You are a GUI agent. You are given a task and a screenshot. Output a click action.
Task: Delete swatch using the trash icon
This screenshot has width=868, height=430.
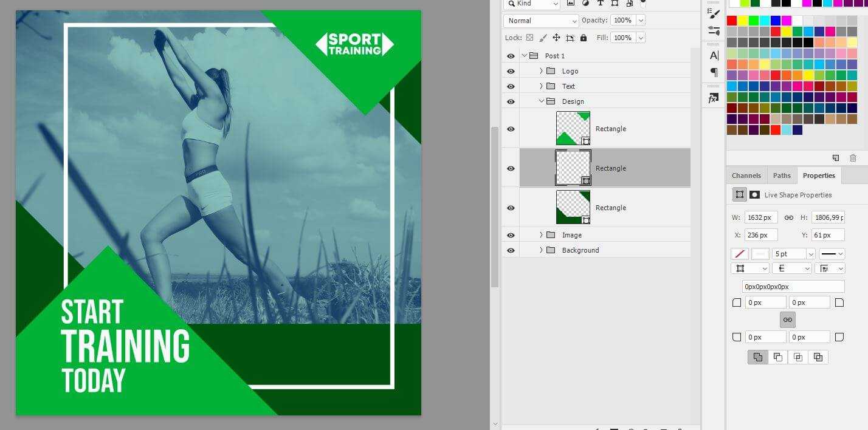pyautogui.click(x=853, y=158)
